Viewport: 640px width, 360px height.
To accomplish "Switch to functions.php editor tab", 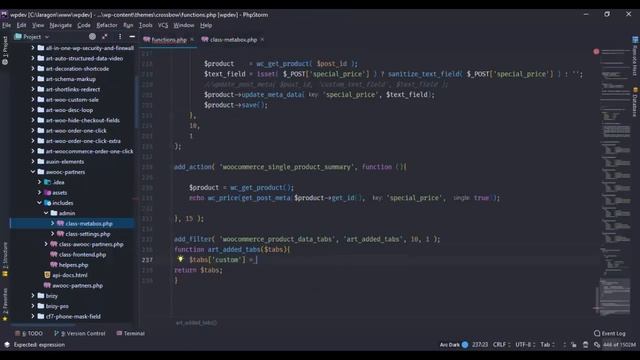I will (x=169, y=40).
